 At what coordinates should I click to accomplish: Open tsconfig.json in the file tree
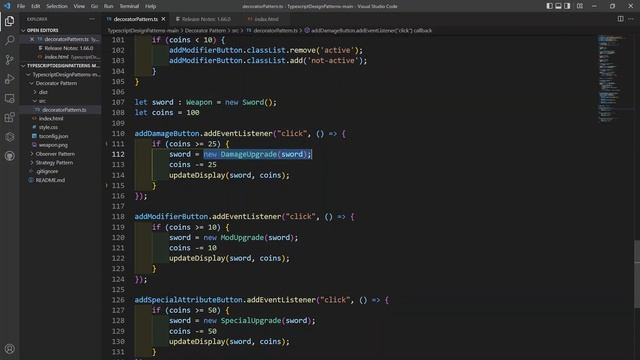click(53, 136)
